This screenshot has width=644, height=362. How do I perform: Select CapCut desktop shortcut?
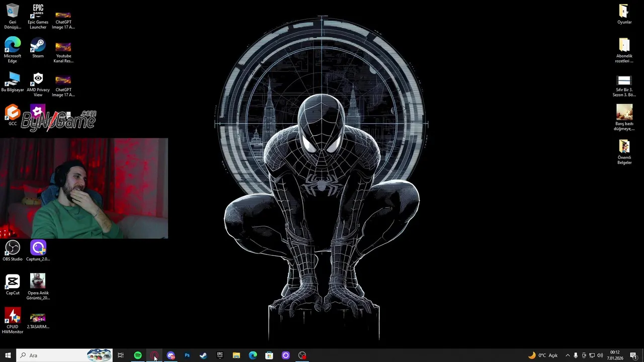(13, 285)
